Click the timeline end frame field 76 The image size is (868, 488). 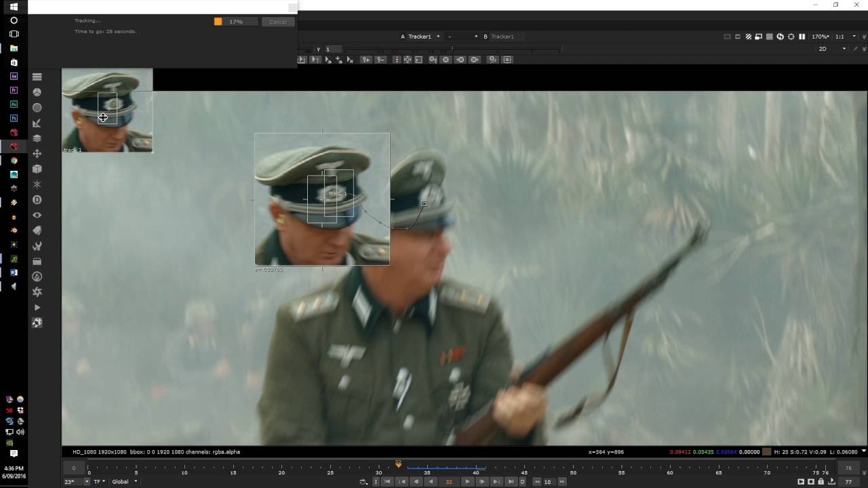click(848, 468)
